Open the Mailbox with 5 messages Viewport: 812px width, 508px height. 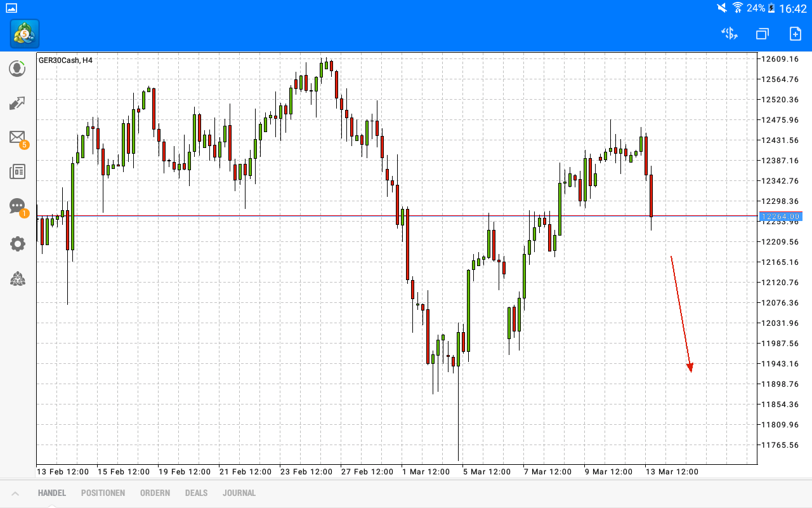pyautogui.click(x=17, y=137)
